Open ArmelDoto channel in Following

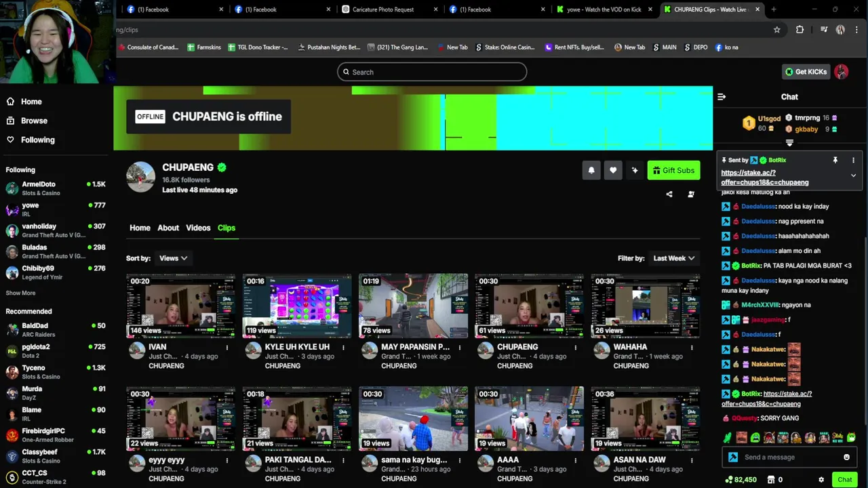pos(56,188)
